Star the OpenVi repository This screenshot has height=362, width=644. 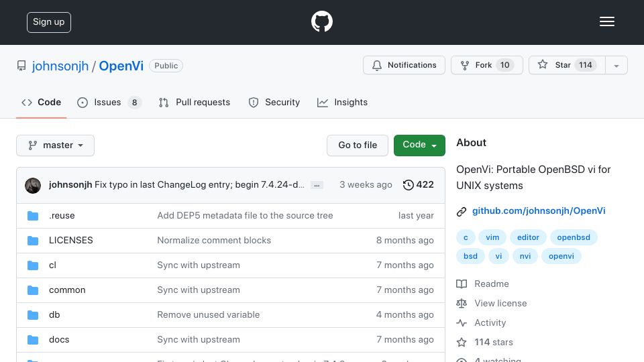567,65
